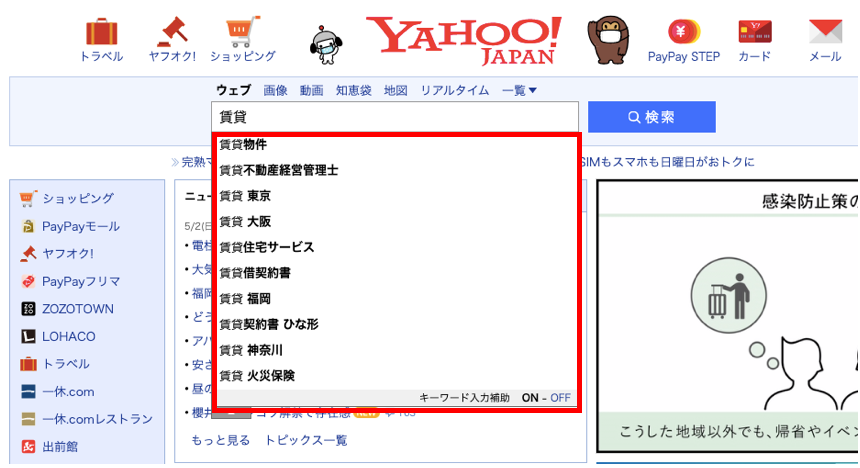Viewport: 860px width, 468px height.
Task: Open PayPay STEP icon in header
Action: pyautogui.click(x=683, y=31)
